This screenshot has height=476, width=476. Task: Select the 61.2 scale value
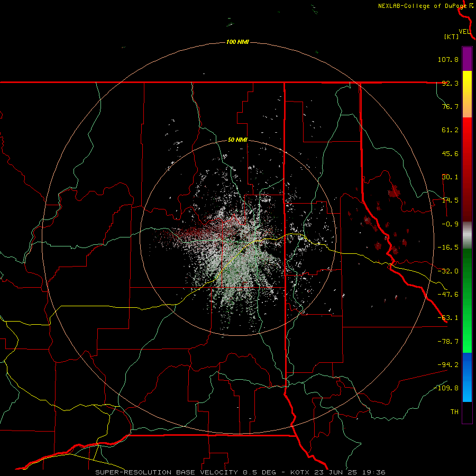pyautogui.click(x=450, y=130)
